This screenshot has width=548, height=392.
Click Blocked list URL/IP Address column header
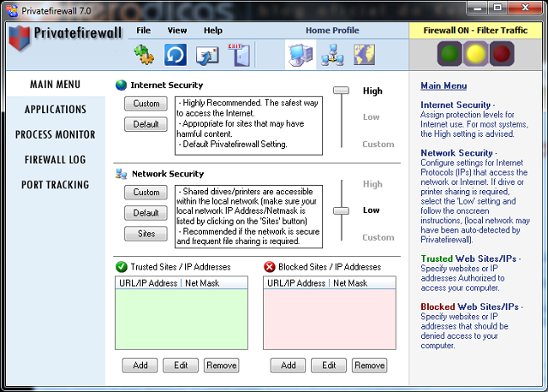[296, 283]
